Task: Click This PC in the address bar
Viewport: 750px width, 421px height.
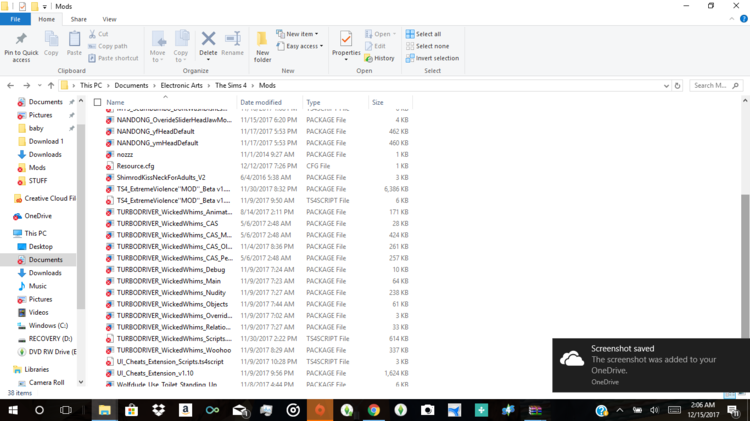Action: pos(91,85)
